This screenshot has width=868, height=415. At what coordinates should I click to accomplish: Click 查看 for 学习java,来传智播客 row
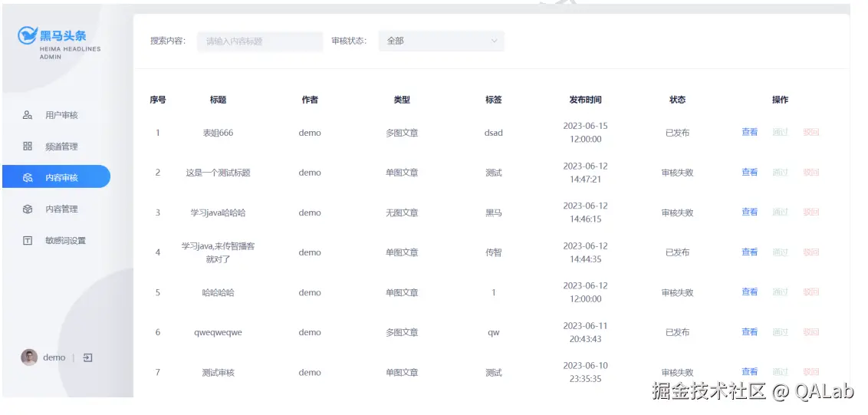coord(750,252)
